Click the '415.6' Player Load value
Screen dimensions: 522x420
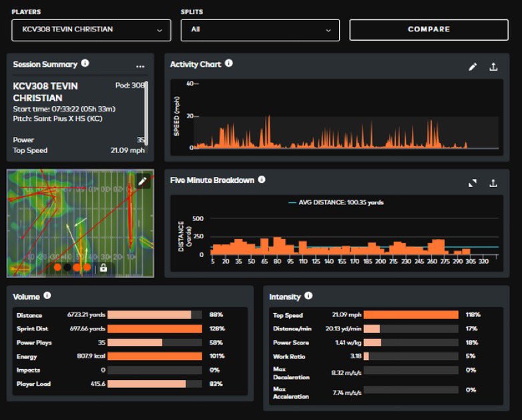[98, 384]
